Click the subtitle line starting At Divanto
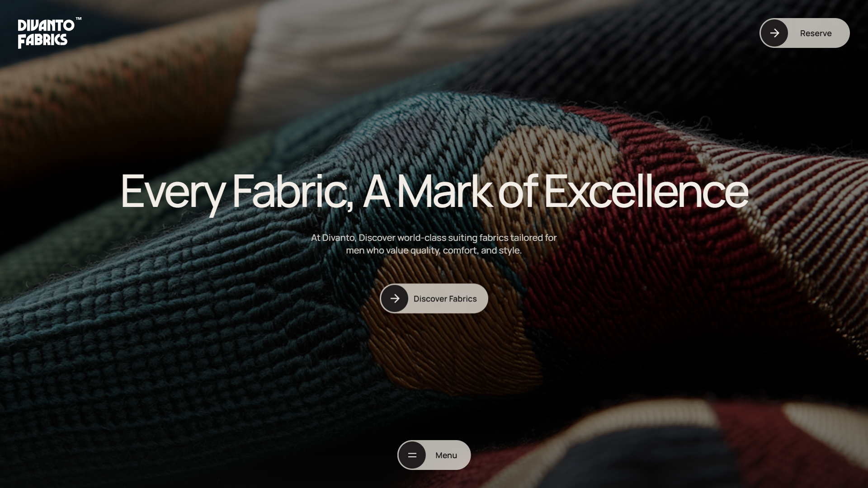 [x=434, y=238]
